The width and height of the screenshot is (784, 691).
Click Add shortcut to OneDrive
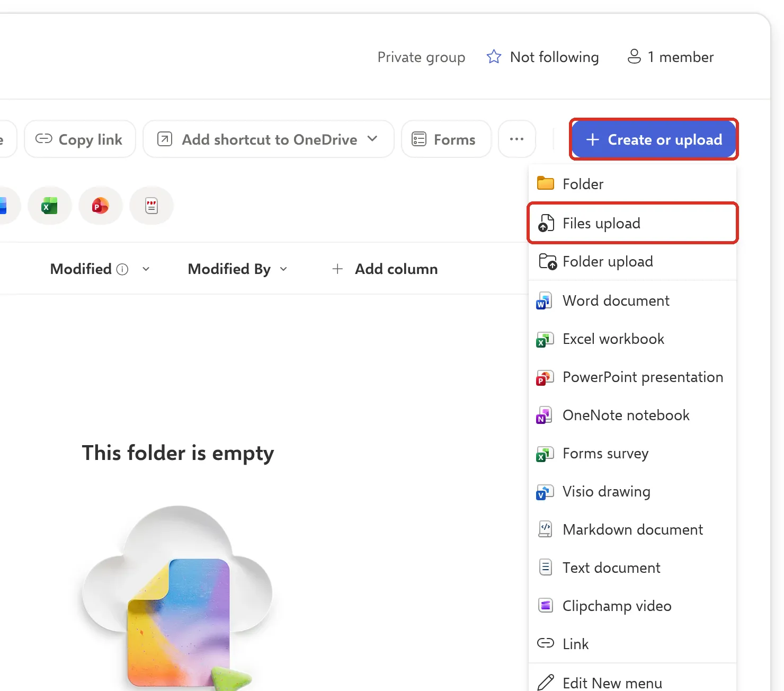point(269,139)
